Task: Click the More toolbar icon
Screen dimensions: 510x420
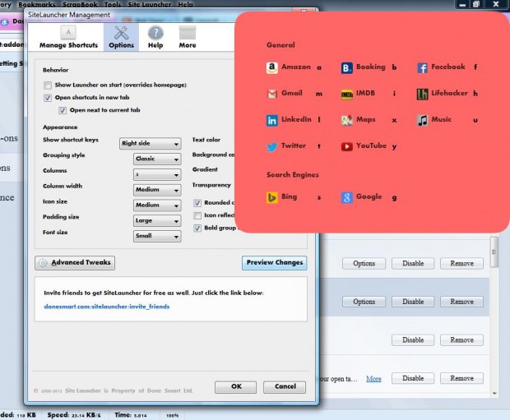Action: (188, 33)
